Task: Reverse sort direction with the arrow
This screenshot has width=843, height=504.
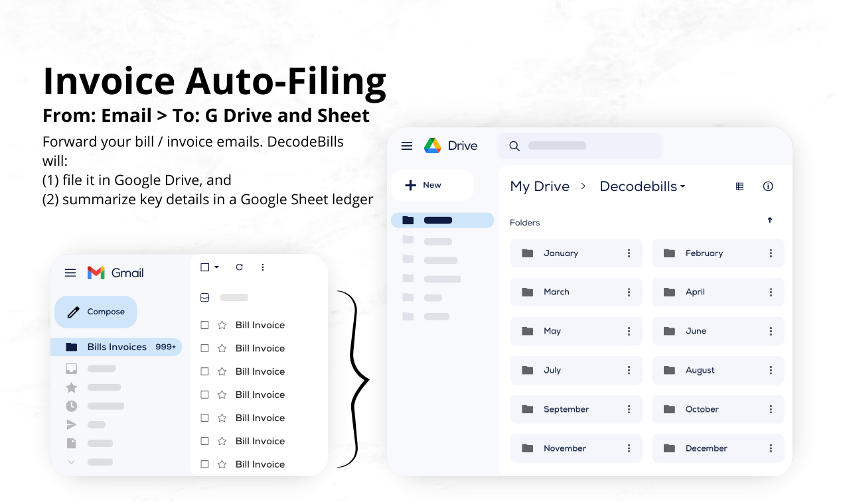Action: point(770,220)
